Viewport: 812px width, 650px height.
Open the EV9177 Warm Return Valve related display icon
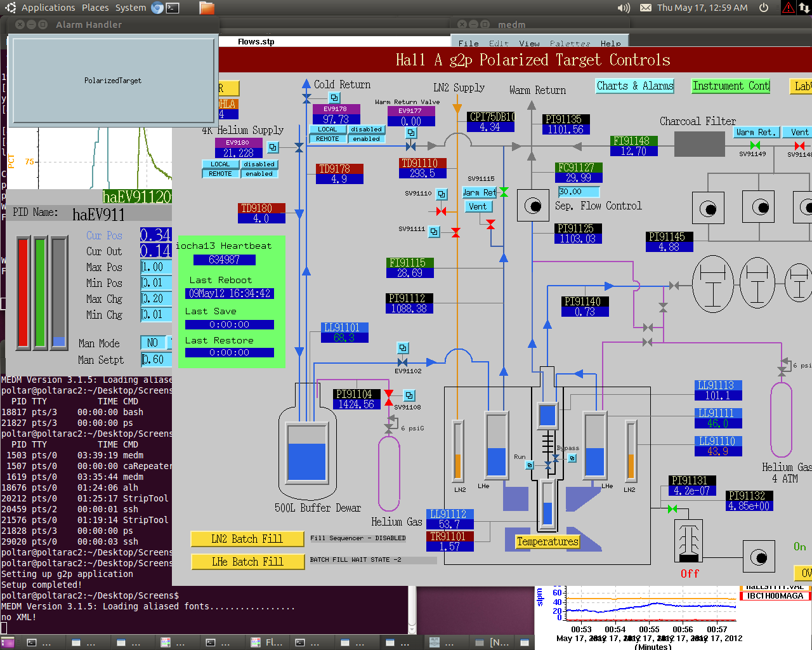(411, 133)
